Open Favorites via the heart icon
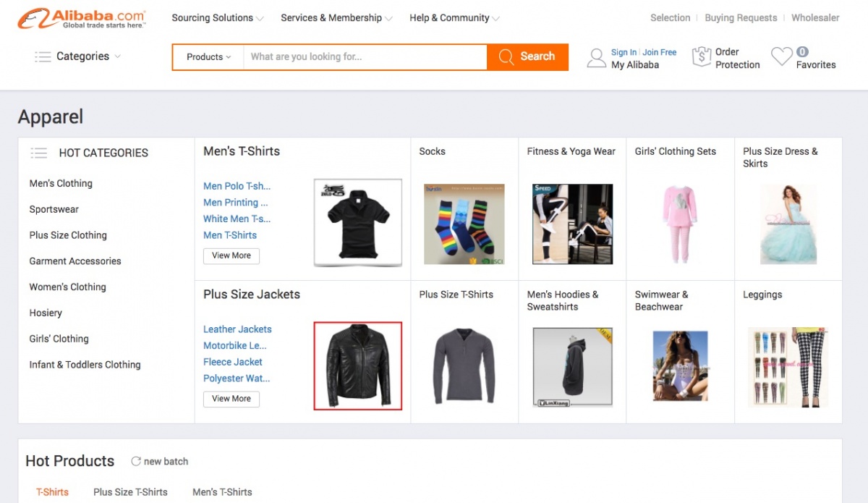868x503 pixels. tap(781, 57)
